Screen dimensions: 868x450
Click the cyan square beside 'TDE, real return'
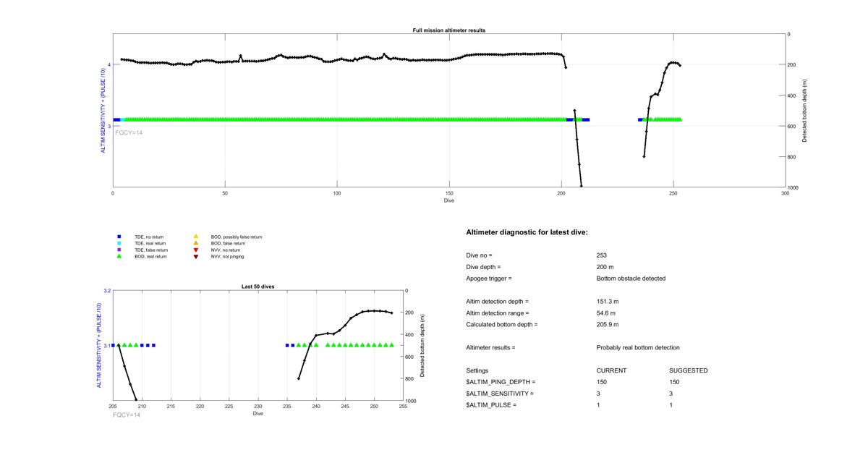click(119, 243)
